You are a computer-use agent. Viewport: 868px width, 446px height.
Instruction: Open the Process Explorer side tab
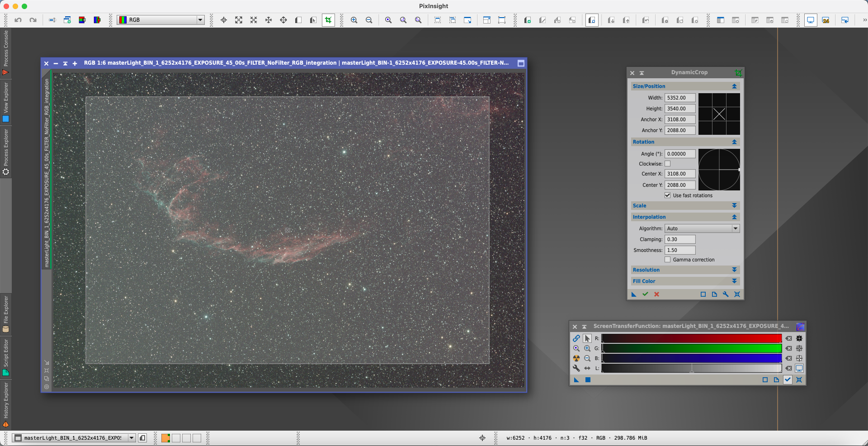[x=6, y=152]
